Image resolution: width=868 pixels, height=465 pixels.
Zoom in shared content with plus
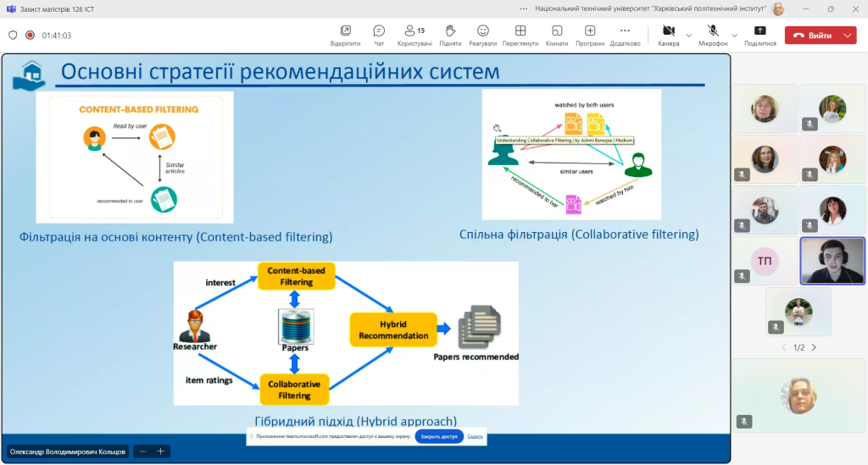tap(160, 451)
